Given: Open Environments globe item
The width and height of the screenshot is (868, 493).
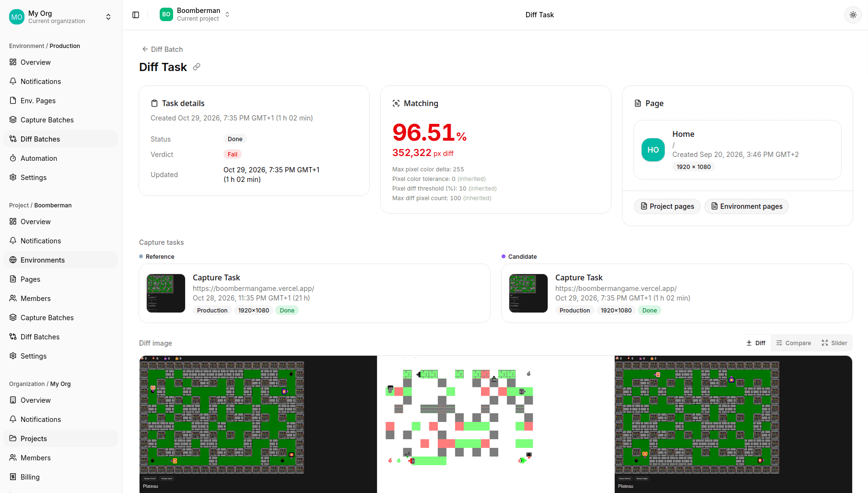Looking at the screenshot, I should pyautogui.click(x=61, y=260).
